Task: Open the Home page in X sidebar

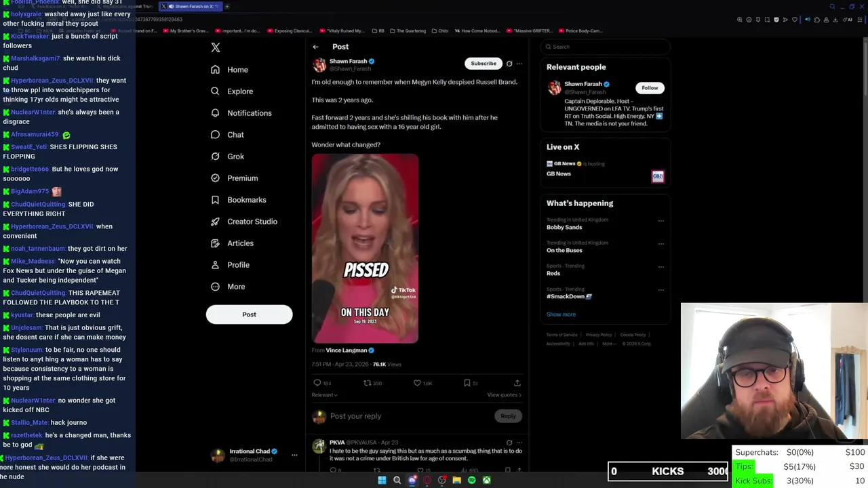Action: click(x=229, y=70)
